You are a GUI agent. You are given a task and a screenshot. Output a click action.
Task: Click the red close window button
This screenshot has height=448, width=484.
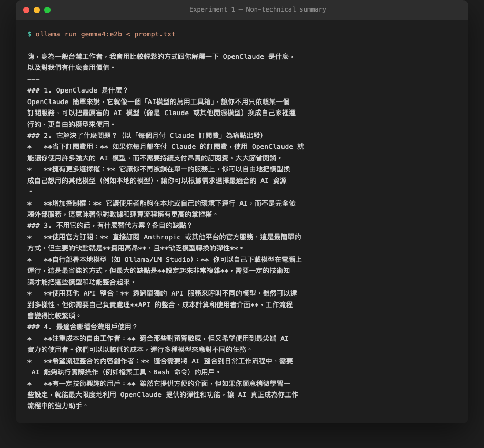[x=26, y=10]
